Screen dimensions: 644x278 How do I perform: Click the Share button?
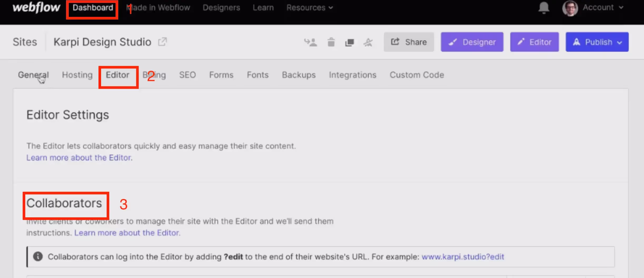409,42
